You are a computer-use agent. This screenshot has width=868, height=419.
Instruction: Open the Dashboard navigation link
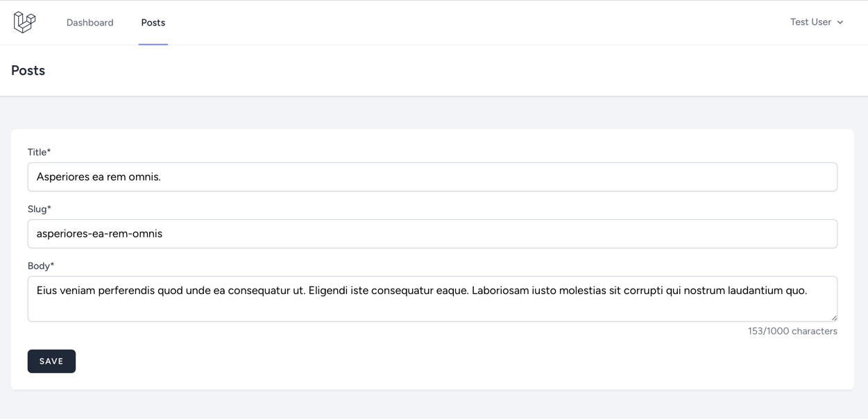(90, 23)
